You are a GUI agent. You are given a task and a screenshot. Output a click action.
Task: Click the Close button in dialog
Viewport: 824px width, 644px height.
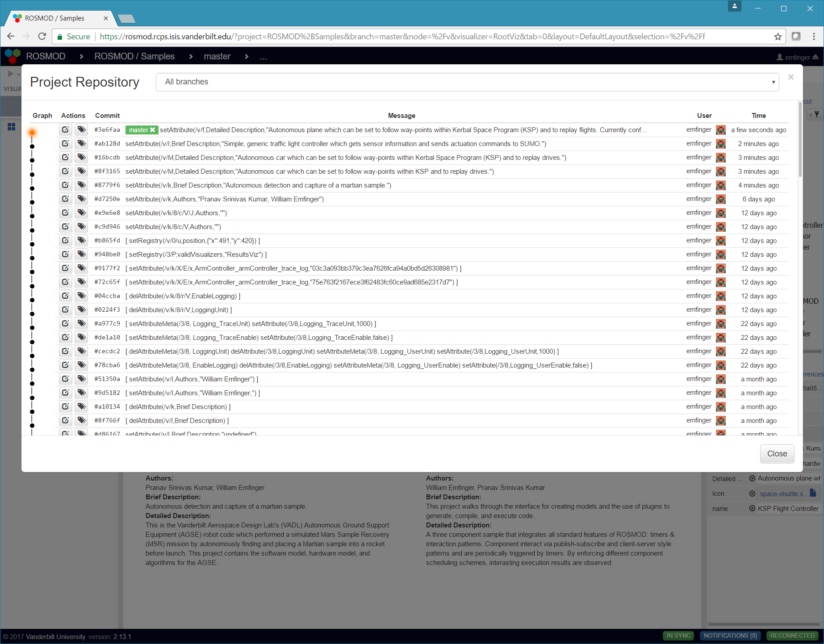(777, 454)
